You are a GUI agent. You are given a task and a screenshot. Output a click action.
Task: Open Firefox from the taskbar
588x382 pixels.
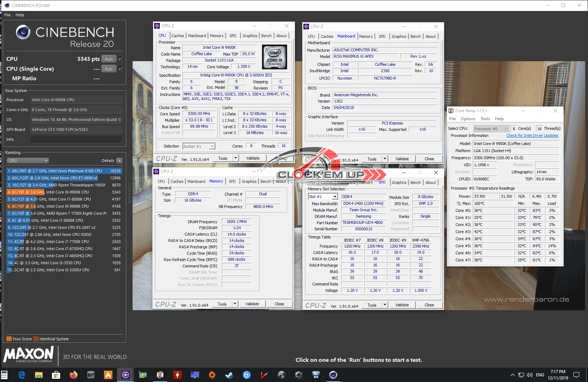point(74,375)
